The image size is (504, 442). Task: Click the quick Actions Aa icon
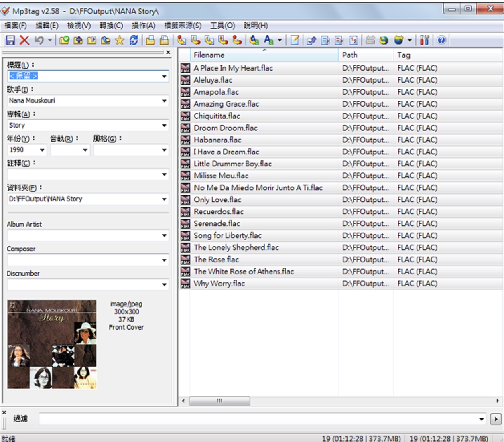click(x=268, y=40)
